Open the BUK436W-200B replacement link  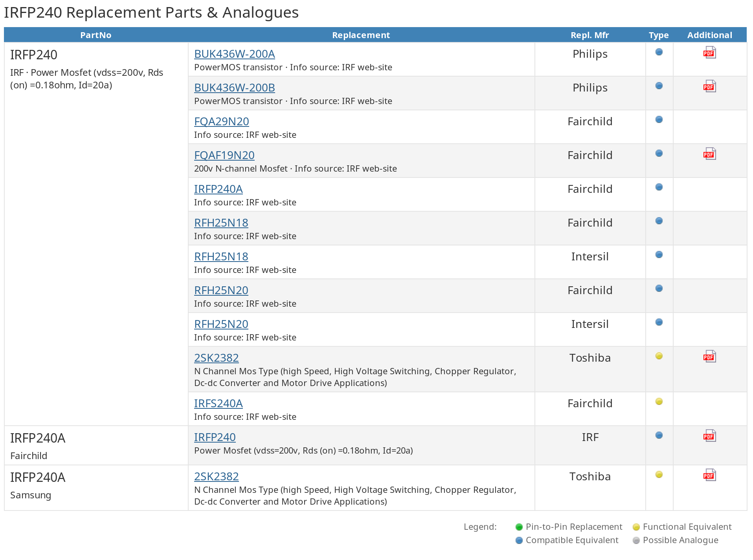point(234,88)
